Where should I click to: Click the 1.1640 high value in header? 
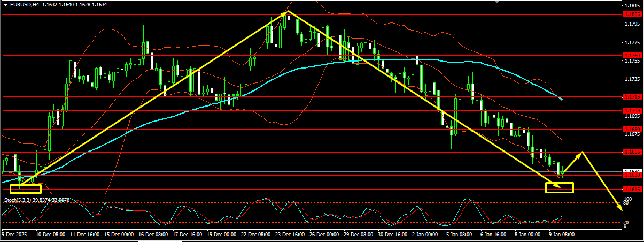click(x=67, y=4)
